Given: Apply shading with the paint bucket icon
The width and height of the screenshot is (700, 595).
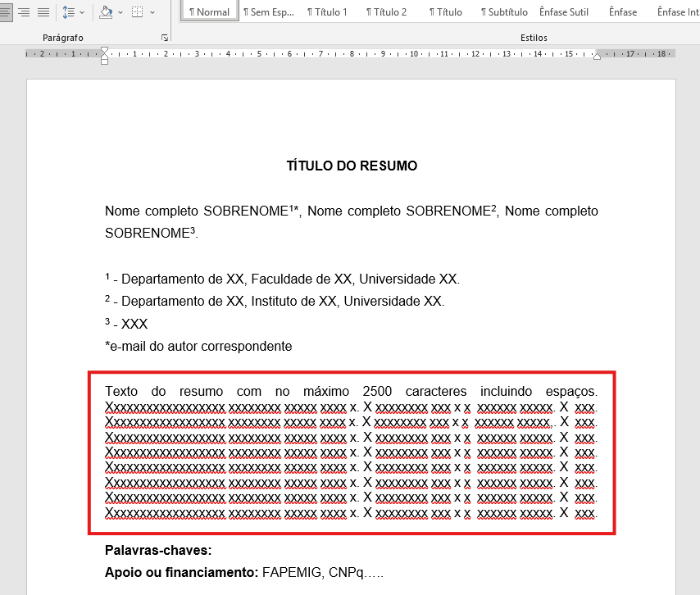Looking at the screenshot, I should click(106, 12).
